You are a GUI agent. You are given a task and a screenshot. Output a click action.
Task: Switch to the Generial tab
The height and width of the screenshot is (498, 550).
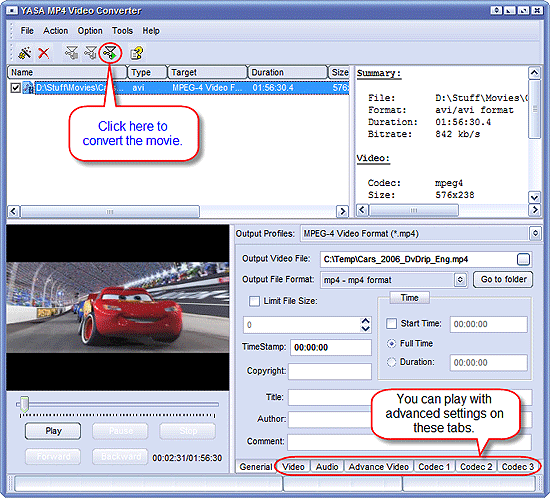pyautogui.click(x=256, y=466)
